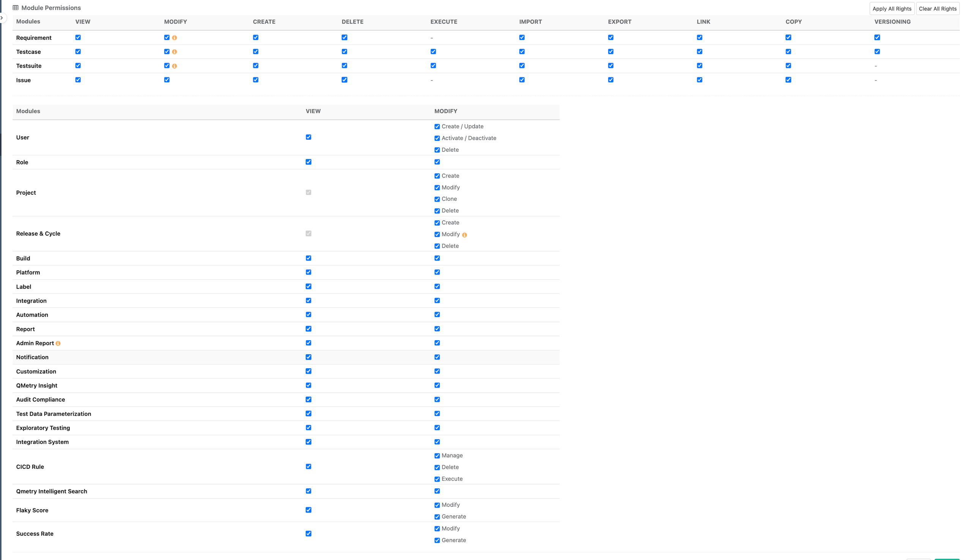Toggle Success Rate Modify checkbox
Image resolution: width=972 pixels, height=560 pixels.
click(437, 528)
